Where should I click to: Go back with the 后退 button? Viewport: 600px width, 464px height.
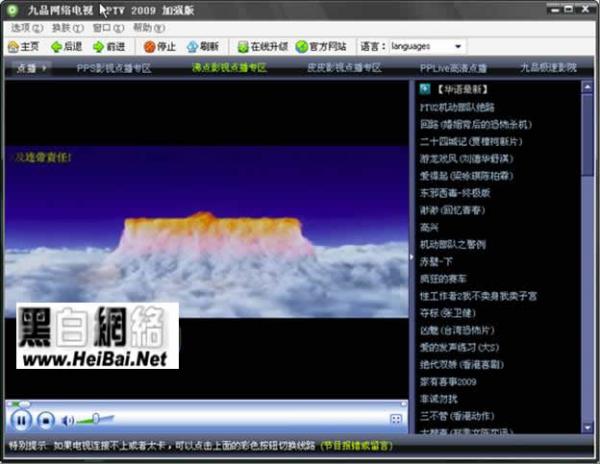(x=67, y=47)
